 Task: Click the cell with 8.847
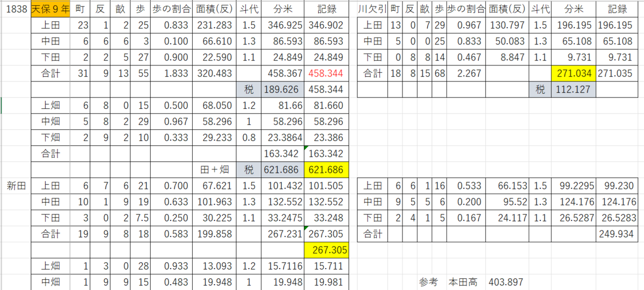[507, 57]
